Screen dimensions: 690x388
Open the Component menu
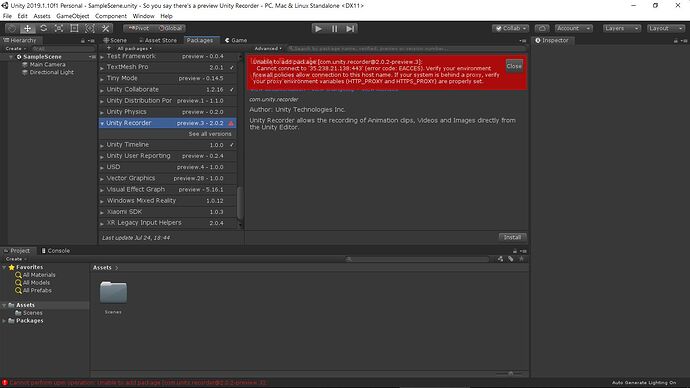point(111,16)
